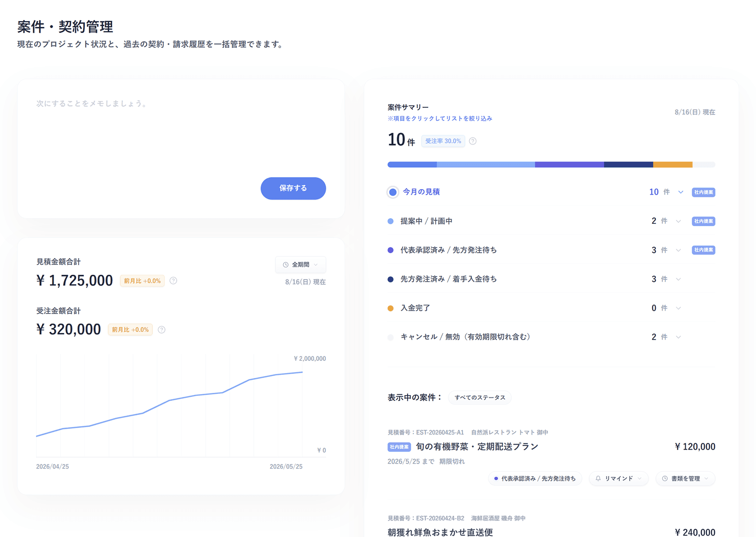Click 提案中 / 計画中 label
The image size is (756, 537).
click(x=426, y=221)
